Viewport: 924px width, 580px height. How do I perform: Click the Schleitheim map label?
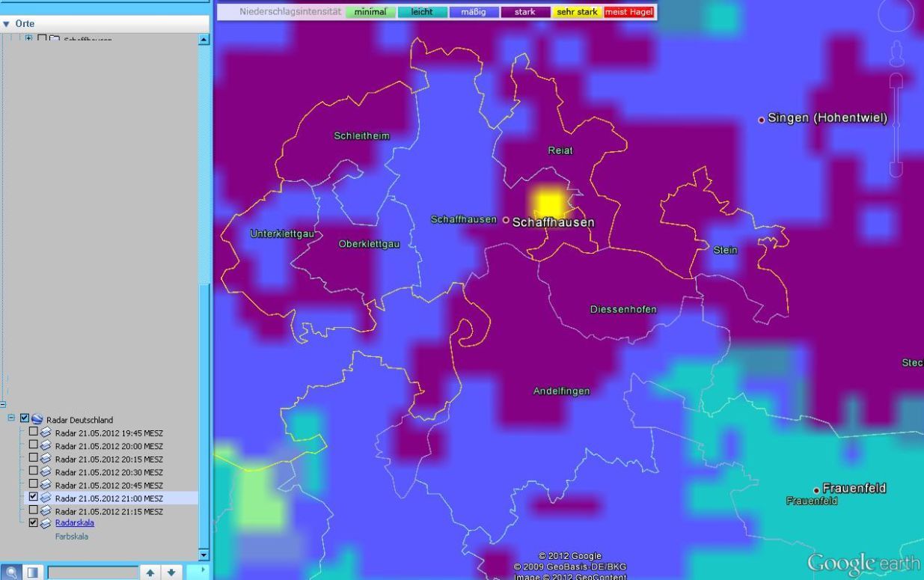tap(361, 135)
